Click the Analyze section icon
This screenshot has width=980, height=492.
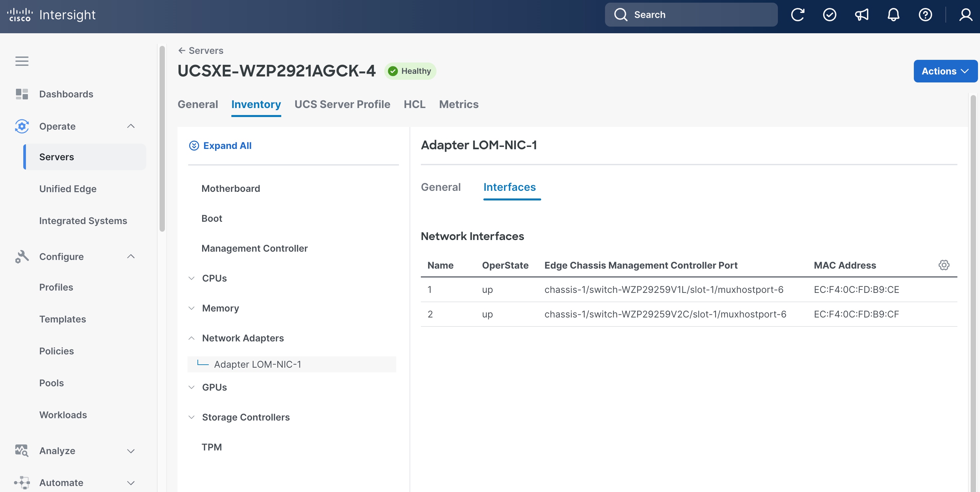(x=22, y=450)
